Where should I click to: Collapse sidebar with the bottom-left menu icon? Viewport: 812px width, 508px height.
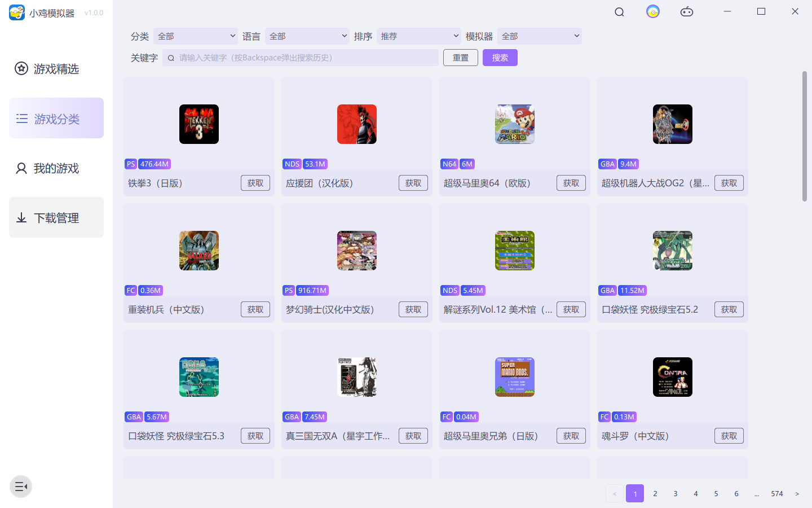(21, 487)
